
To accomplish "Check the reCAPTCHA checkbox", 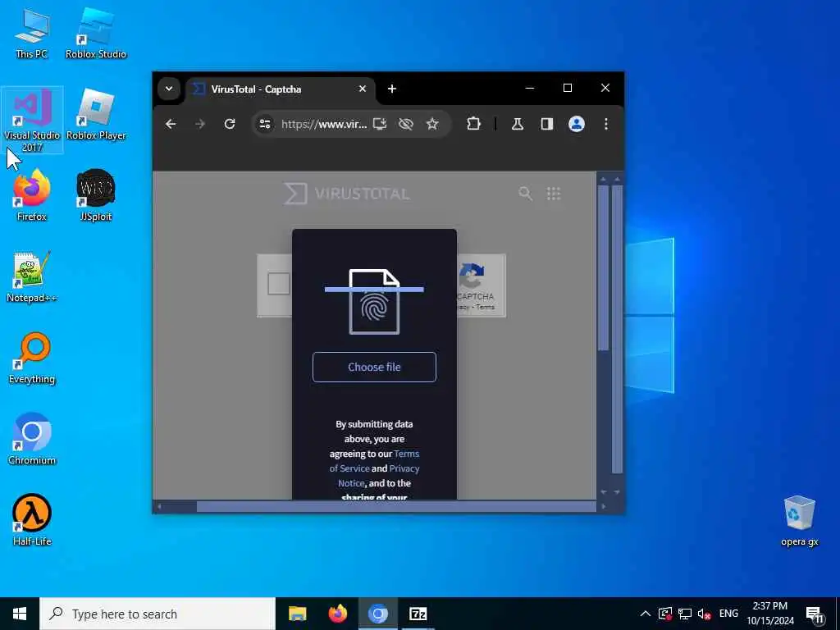I will pyautogui.click(x=279, y=284).
